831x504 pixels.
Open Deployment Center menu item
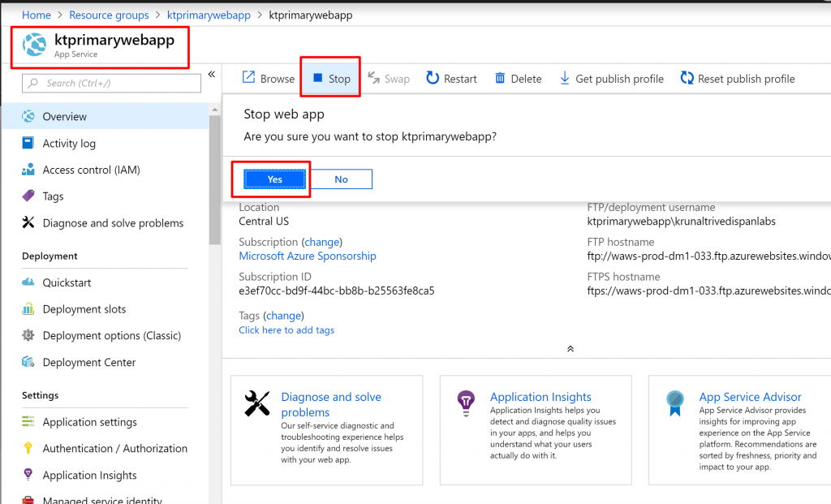[x=105, y=363]
